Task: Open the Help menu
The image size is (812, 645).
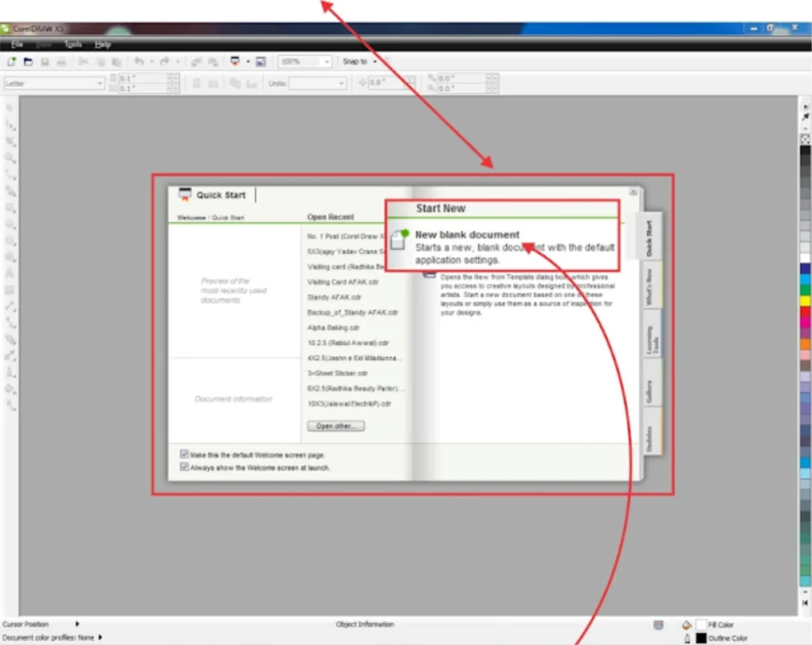Action: click(x=102, y=44)
